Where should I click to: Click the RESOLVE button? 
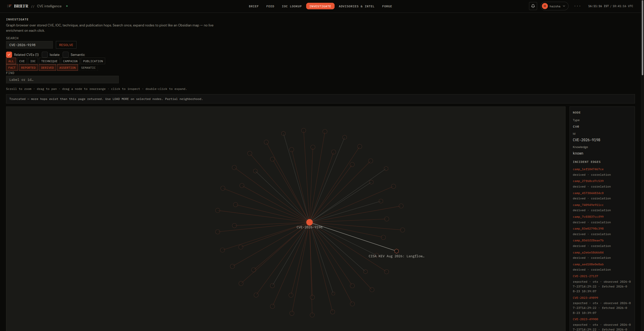tap(66, 45)
